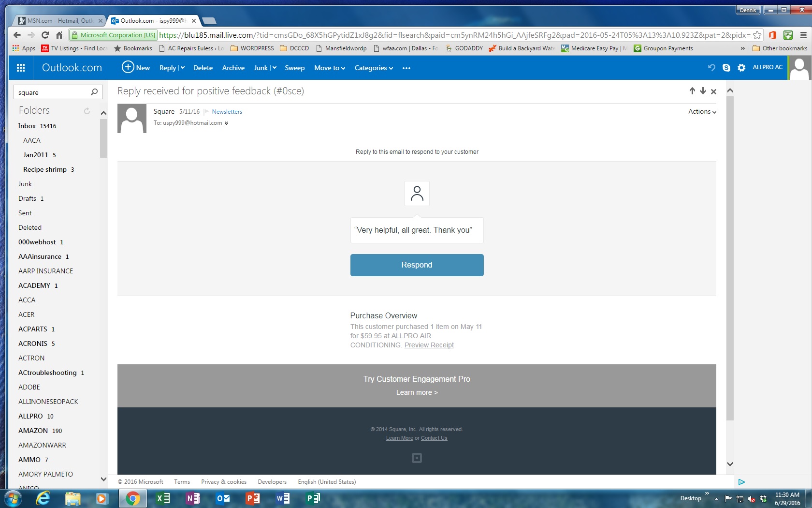
Task: Open the Categories dropdown
Action: click(x=374, y=68)
